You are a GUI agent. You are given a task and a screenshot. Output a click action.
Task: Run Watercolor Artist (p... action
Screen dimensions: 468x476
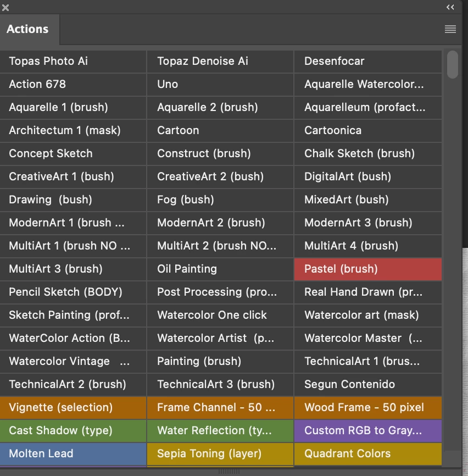tap(220, 338)
